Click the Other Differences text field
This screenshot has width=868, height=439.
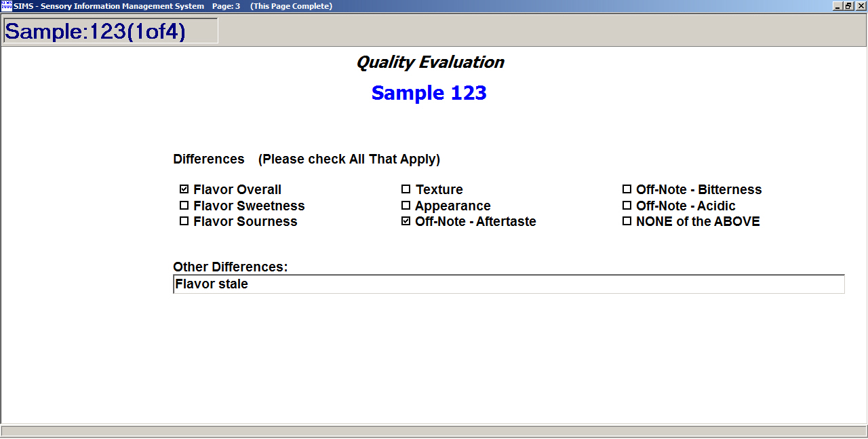coord(509,284)
